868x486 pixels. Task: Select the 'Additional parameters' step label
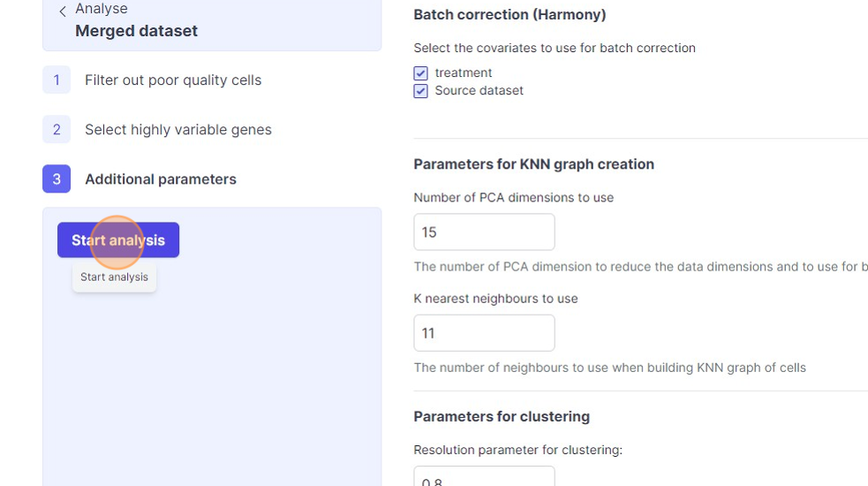(161, 179)
